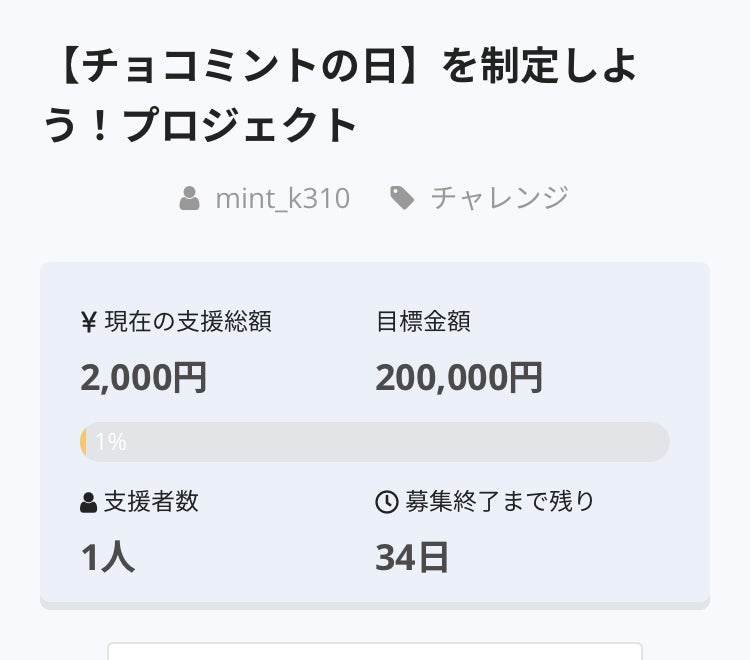Open the mint_k310 author profile link

[282, 198]
